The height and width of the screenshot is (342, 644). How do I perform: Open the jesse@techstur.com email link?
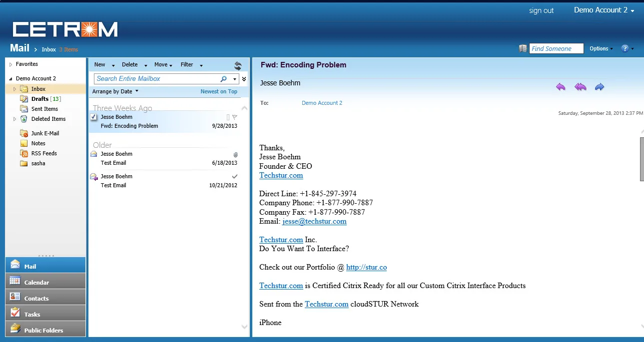pos(314,221)
